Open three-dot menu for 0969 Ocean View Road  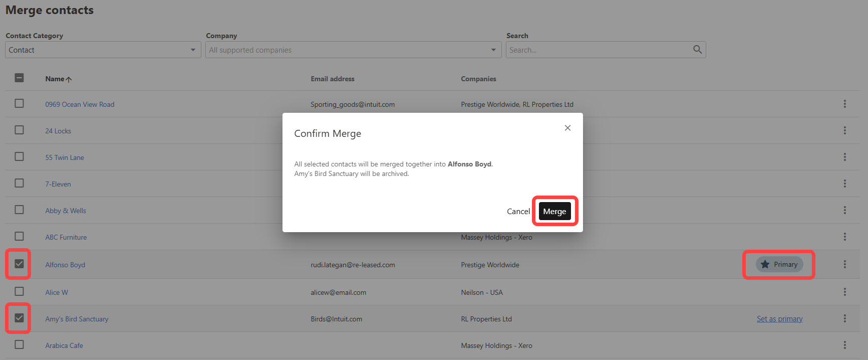pos(844,104)
